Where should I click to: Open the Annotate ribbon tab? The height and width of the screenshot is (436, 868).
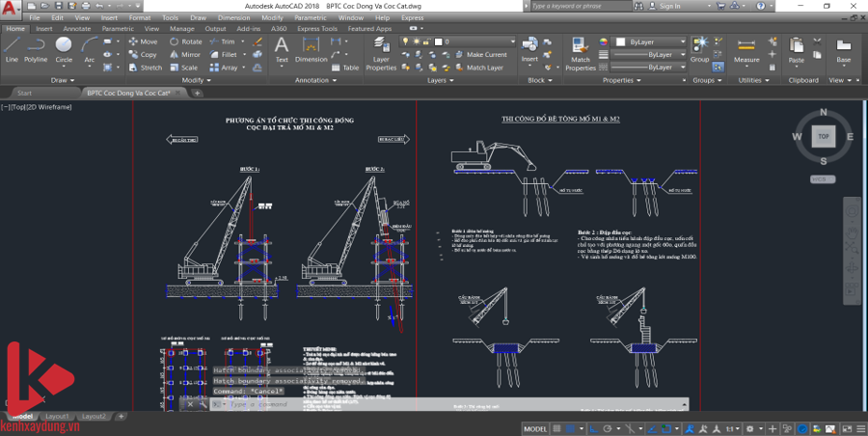tap(77, 29)
